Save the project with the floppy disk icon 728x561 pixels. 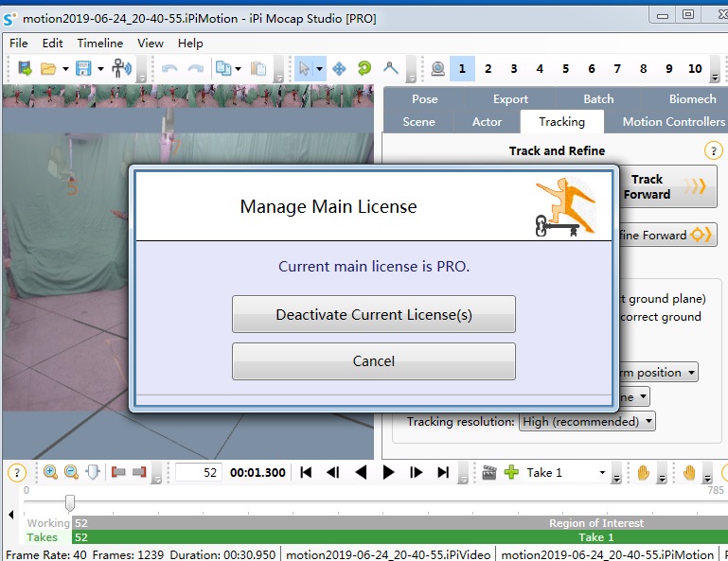(83, 69)
